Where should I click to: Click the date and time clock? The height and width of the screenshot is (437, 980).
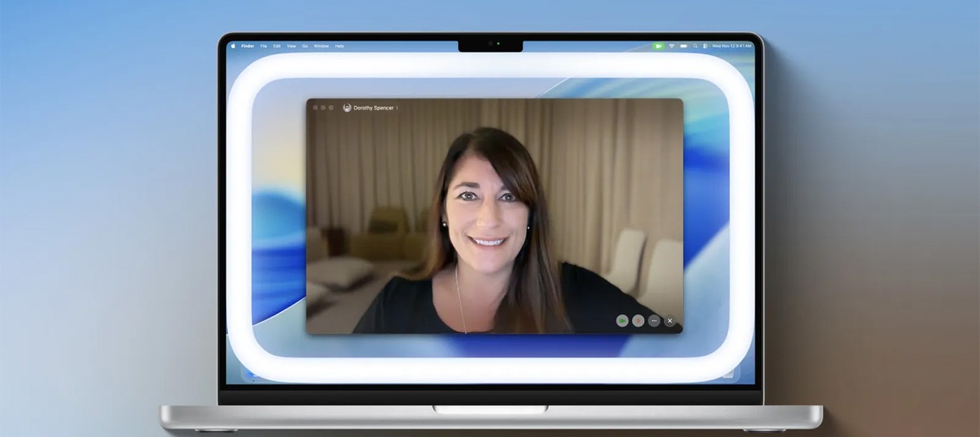coord(731,46)
